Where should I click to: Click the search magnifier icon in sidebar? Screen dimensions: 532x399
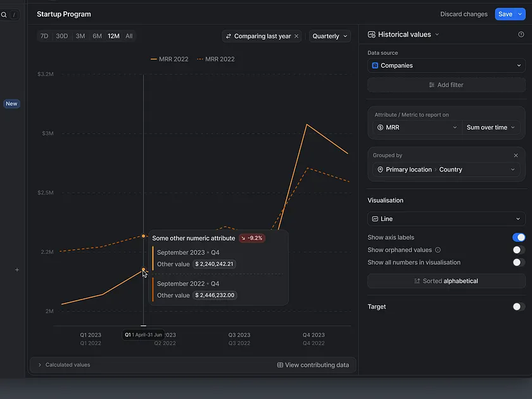point(4,15)
